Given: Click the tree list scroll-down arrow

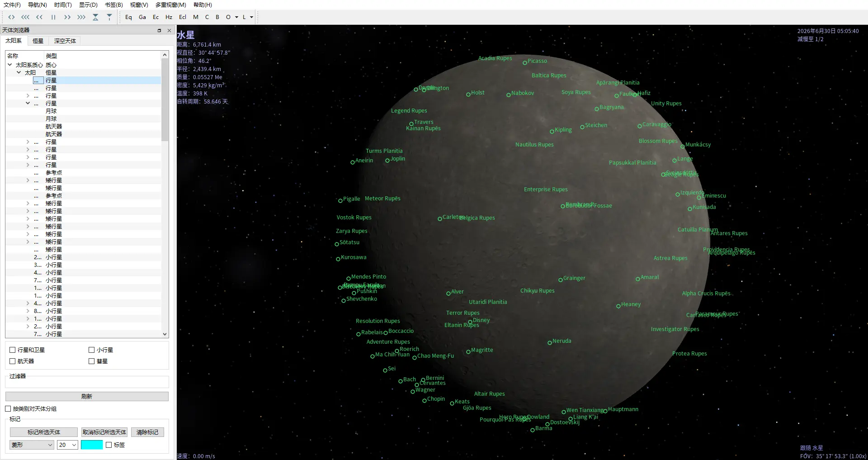Looking at the screenshot, I should [165, 334].
